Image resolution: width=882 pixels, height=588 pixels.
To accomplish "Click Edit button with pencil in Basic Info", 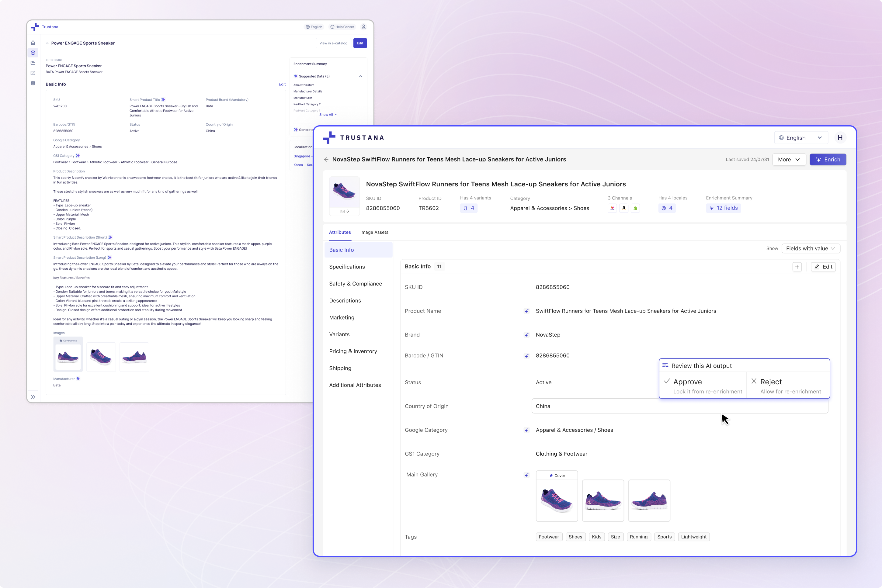I will click(823, 267).
